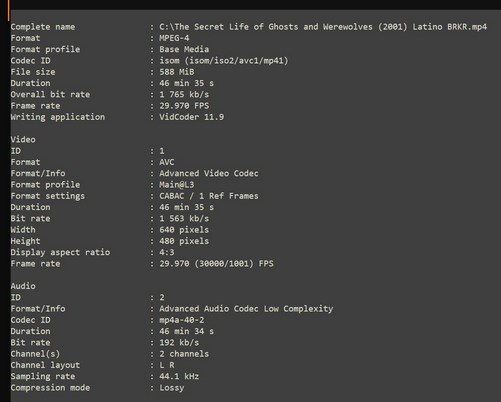
Task: Click the Advanced Video Codec text
Action: coord(209,173)
